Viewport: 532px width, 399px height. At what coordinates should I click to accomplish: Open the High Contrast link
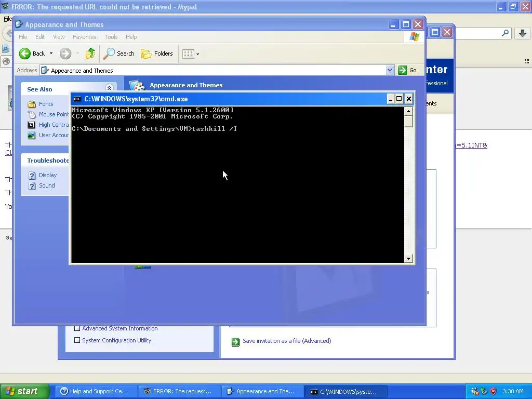coord(54,125)
